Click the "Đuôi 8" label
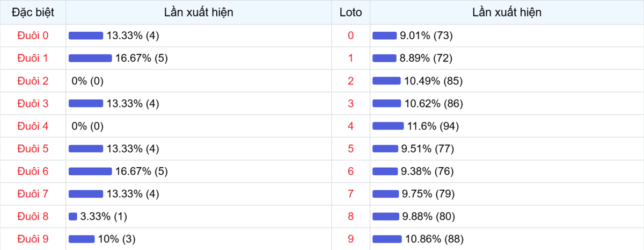Viewport: 644px width, 250px height. pos(33,216)
